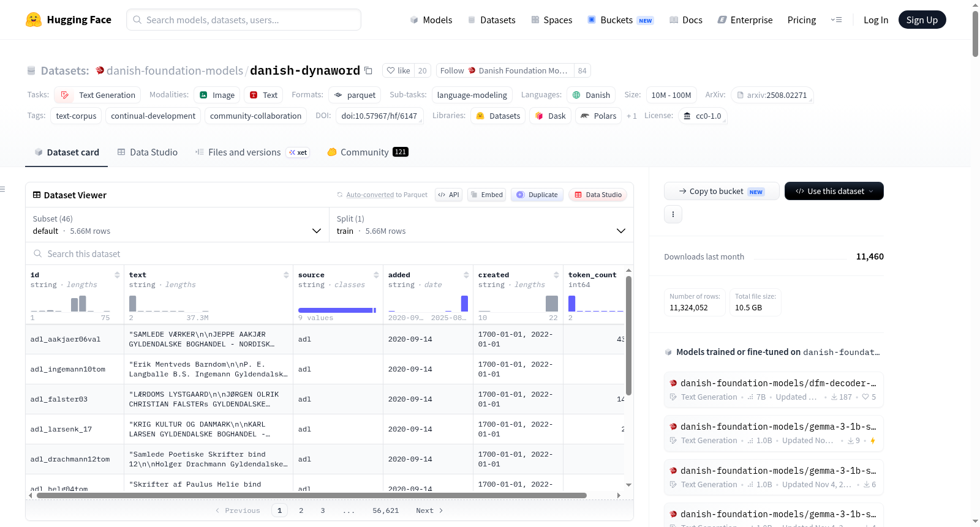Click the heart like button
980x527 pixels.
398,70
